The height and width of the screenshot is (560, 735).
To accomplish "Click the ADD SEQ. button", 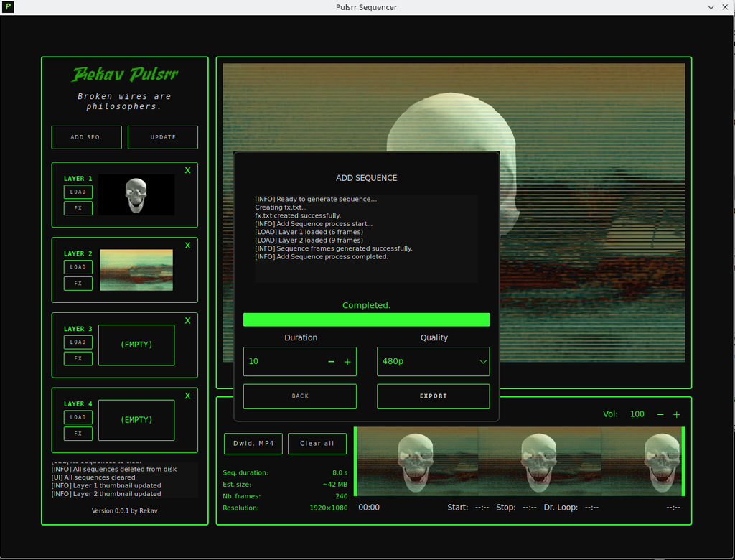I will click(86, 137).
